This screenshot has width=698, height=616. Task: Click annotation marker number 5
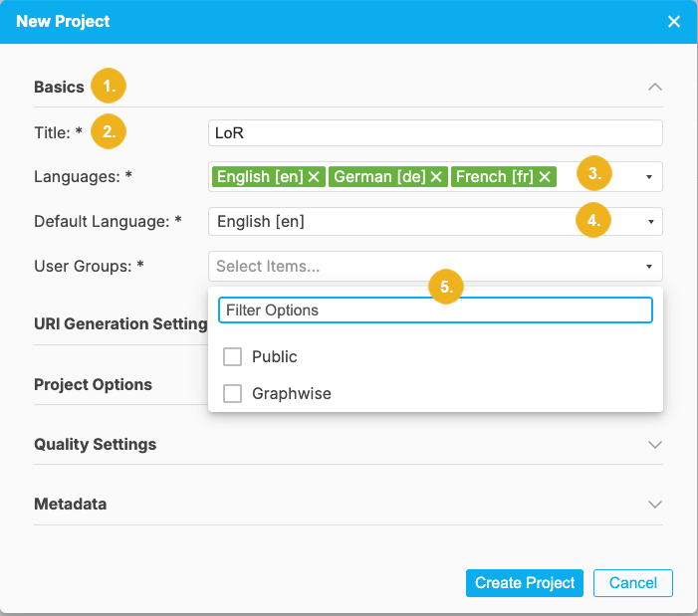coord(447,287)
